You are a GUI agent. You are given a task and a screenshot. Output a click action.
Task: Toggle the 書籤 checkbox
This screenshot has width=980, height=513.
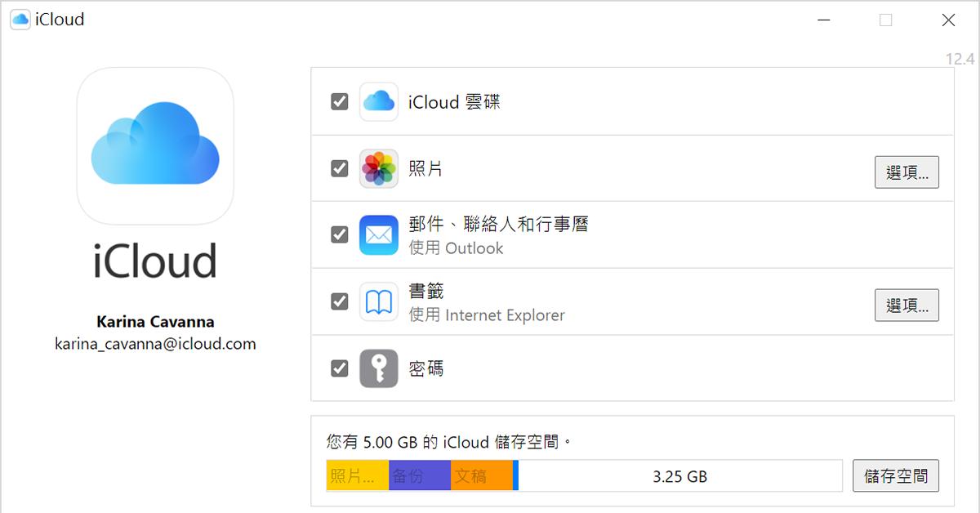click(x=339, y=302)
